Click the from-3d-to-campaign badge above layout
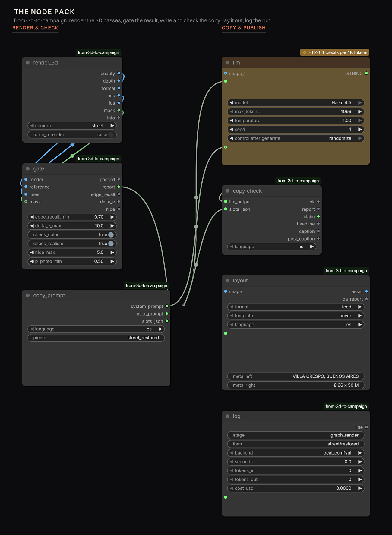 click(x=346, y=271)
